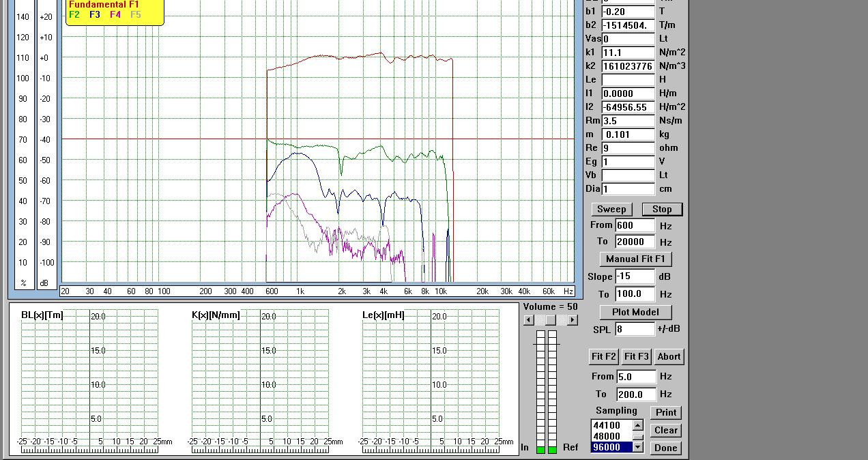Select 48000 sampling rate
Viewport: 868px width, 460px height.
[611, 436]
